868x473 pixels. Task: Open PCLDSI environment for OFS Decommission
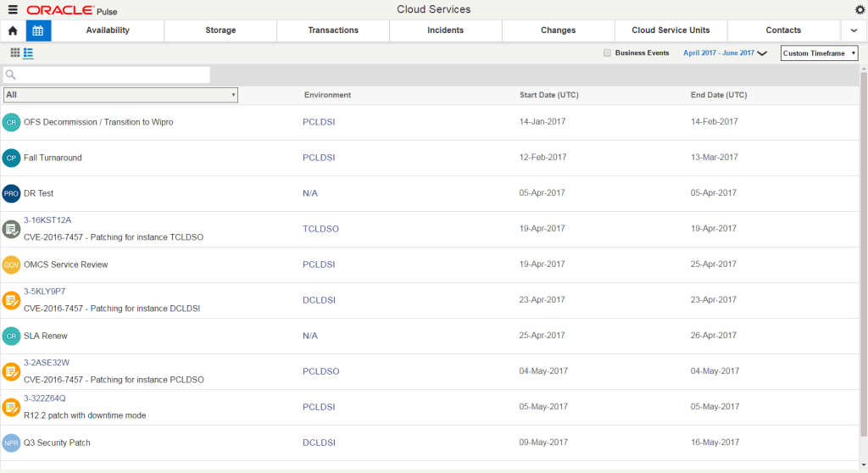coord(319,122)
